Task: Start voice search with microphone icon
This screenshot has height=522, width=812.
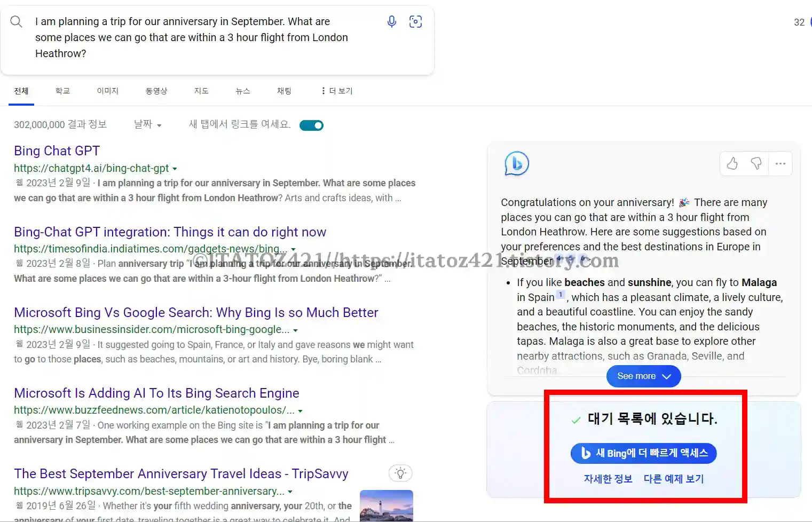Action: (392, 21)
